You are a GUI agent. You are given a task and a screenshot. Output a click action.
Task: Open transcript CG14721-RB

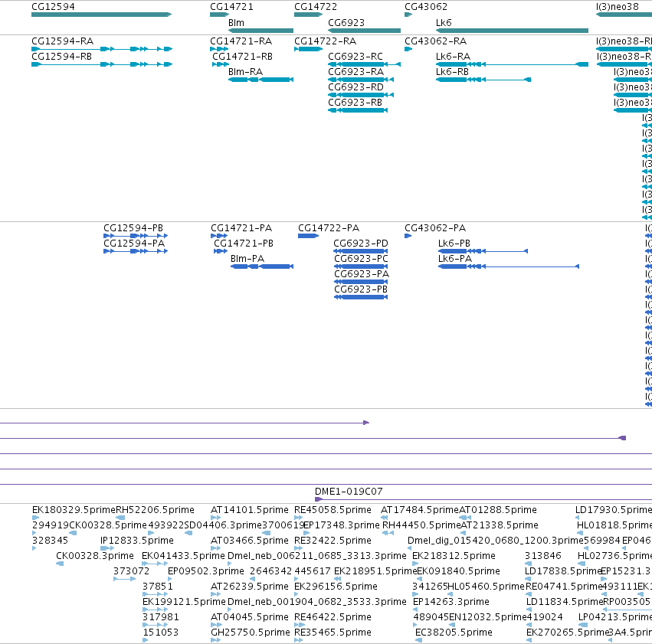coord(242,57)
